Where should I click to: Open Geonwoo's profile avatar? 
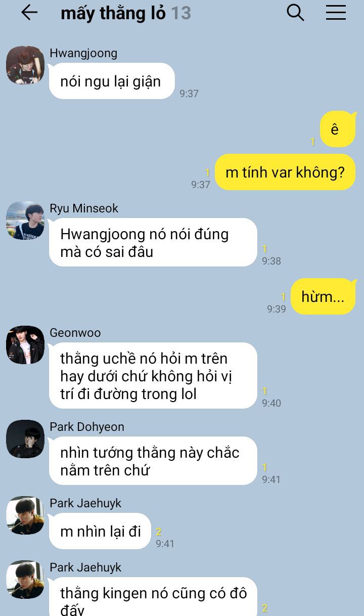[x=25, y=345]
